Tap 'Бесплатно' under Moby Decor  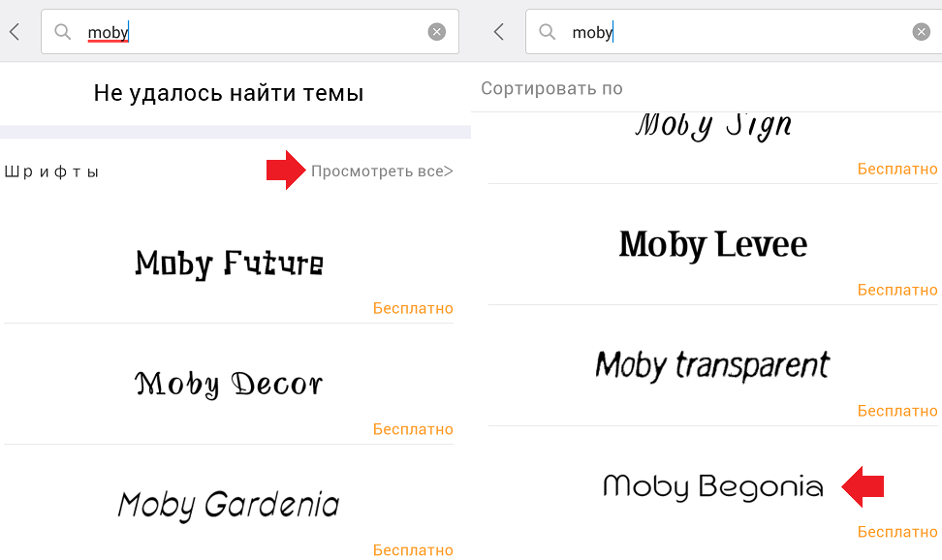pos(413,429)
